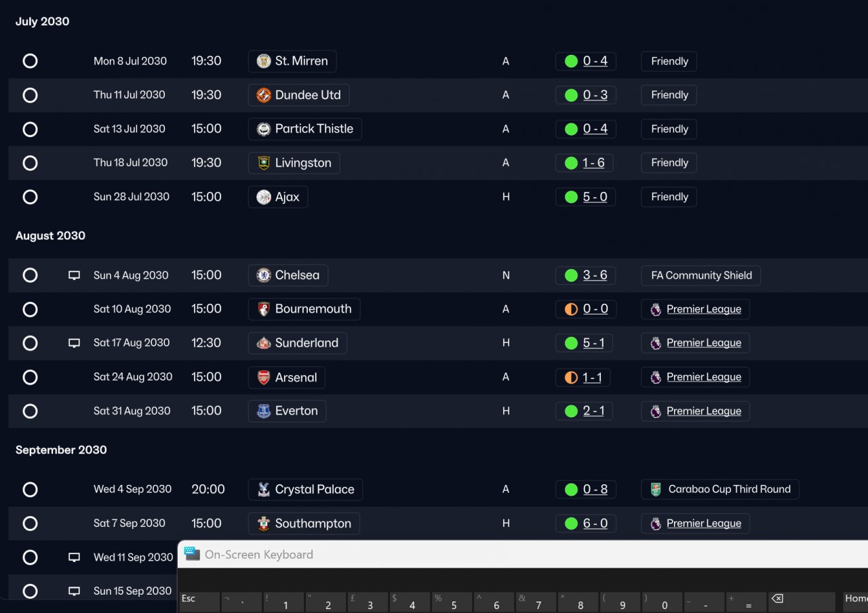Click TV broadcast icon for Chelsea match

pyautogui.click(x=75, y=275)
